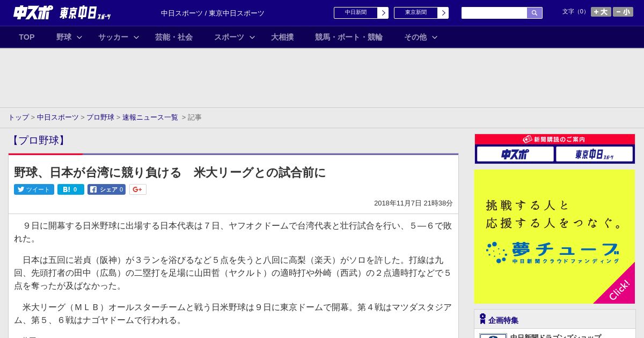Open the 競馬・ボート・競輪 menu item
This screenshot has height=338, width=644.
point(349,37)
